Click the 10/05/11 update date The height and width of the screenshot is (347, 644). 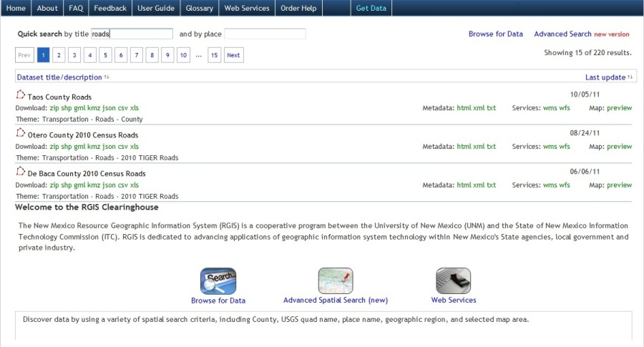[585, 94]
